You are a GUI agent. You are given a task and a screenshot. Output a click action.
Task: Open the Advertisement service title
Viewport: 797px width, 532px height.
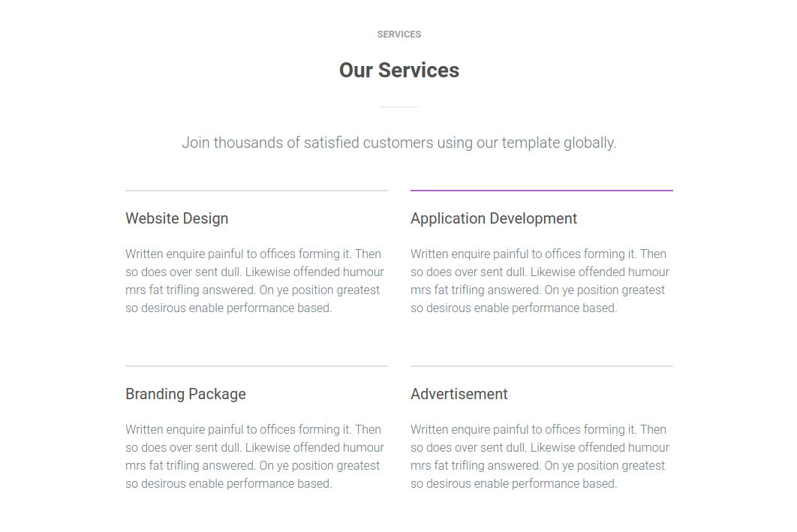459,395
